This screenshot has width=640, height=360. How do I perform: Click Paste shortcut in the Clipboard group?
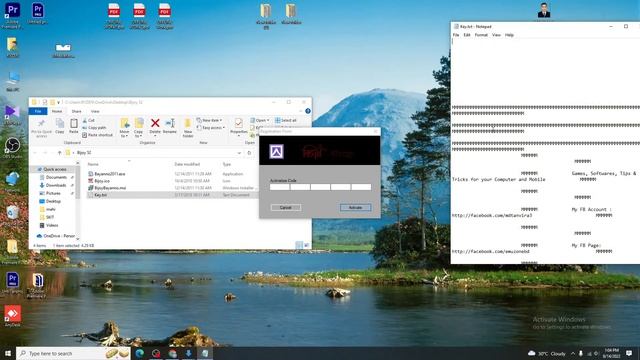click(x=98, y=135)
